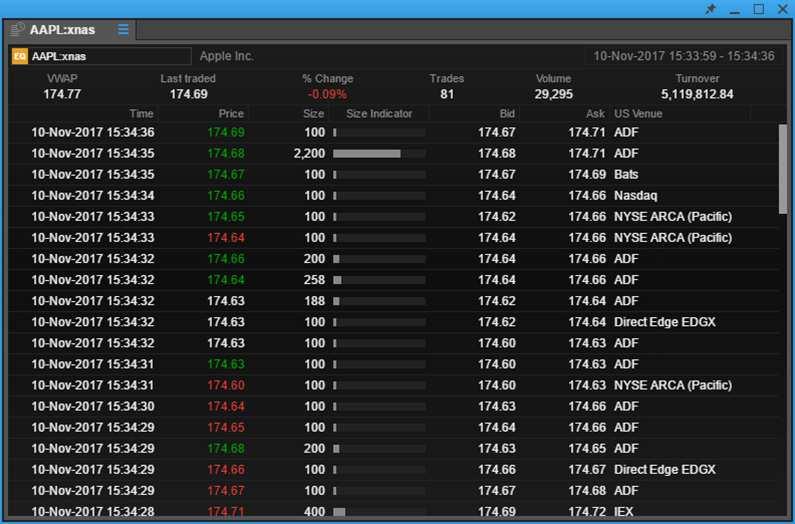
Task: Click the red -0.09% change value
Action: (x=328, y=94)
